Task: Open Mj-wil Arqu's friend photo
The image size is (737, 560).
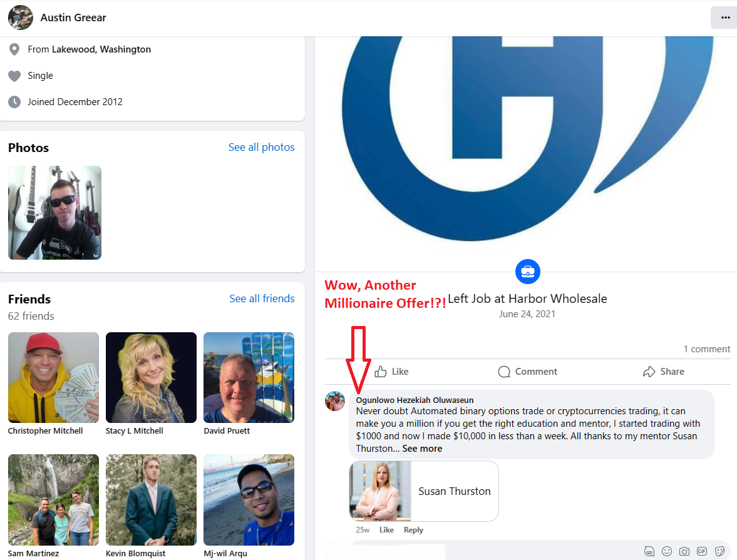Action: pos(249,500)
